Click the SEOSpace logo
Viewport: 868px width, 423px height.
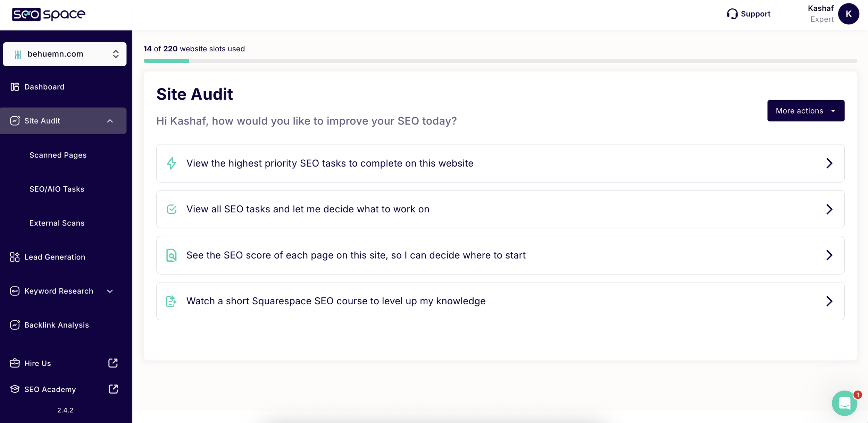(x=49, y=14)
